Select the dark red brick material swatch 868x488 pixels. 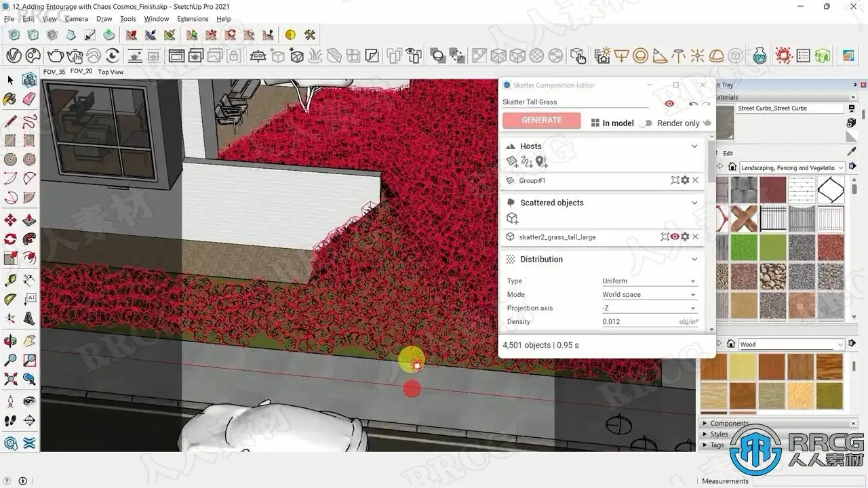pos(773,190)
